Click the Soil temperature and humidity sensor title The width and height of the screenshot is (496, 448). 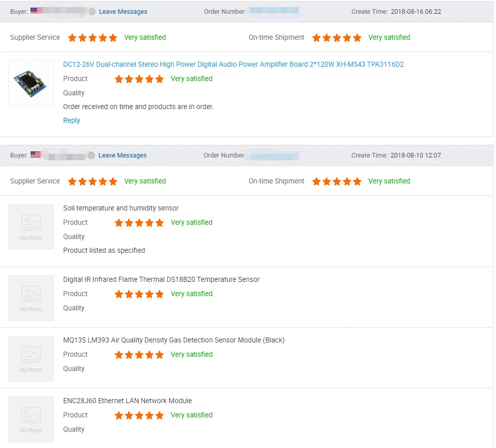click(121, 208)
